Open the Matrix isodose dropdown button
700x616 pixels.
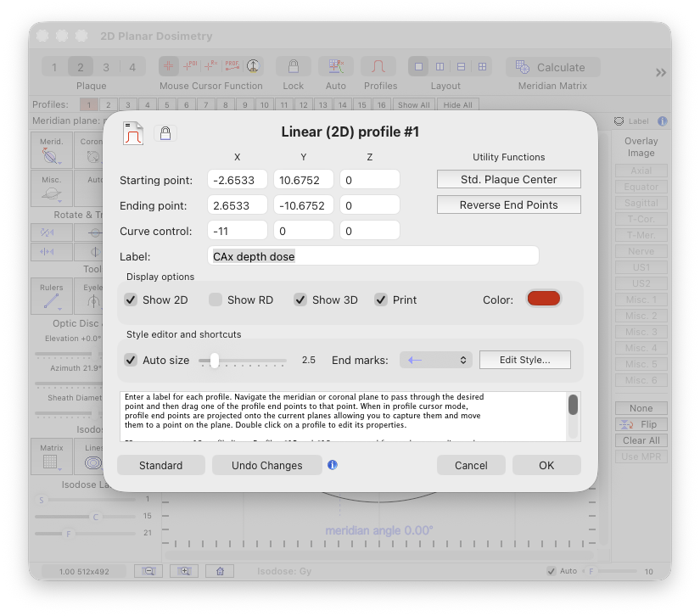coord(51,454)
